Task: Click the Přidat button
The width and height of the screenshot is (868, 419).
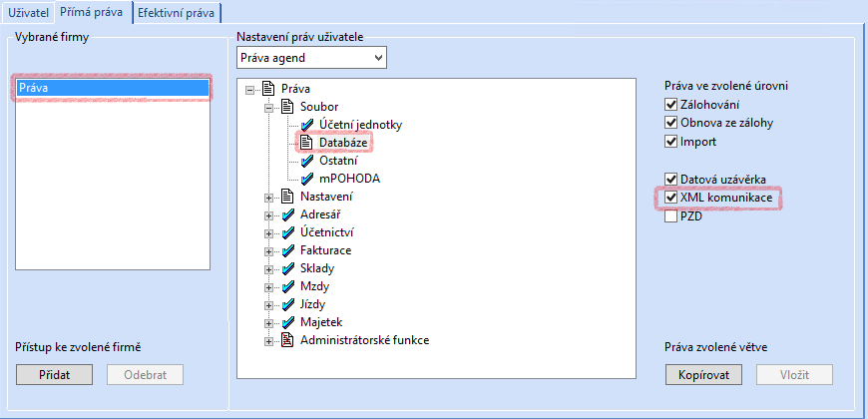Action: pyautogui.click(x=54, y=375)
